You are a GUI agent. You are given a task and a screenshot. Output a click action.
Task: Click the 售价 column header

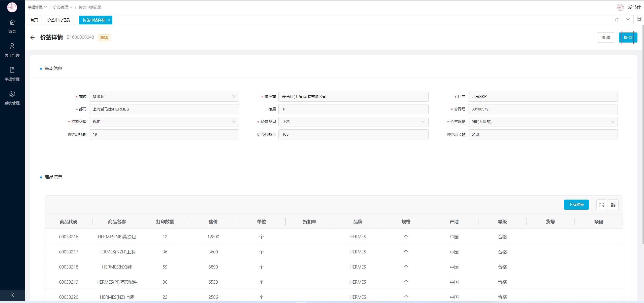point(213,222)
